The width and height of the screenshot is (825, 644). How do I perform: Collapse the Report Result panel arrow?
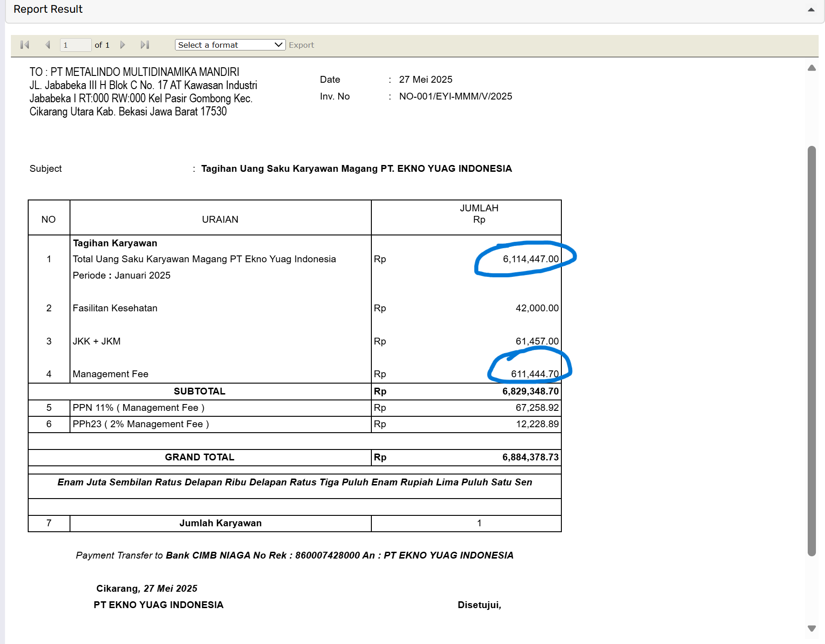(x=811, y=10)
